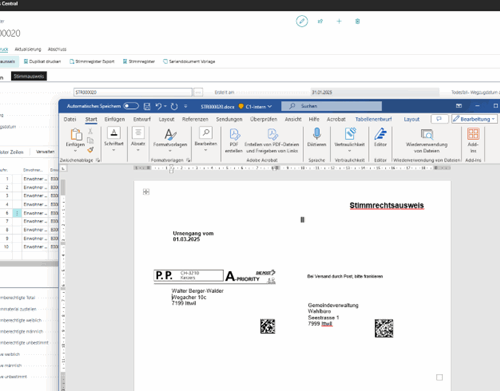Viewport: 500px width, 391px height.
Task: Switch to the Einfügen ribbon tab
Action: [115, 119]
